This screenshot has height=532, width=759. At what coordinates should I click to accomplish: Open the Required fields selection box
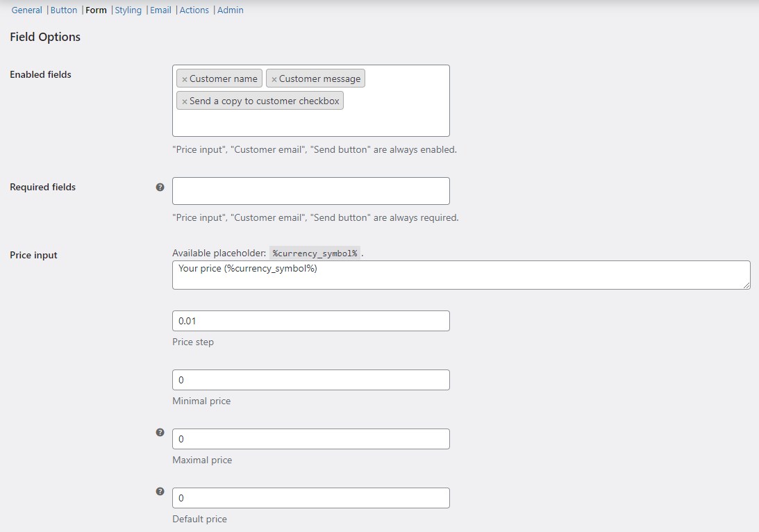pyautogui.click(x=310, y=190)
